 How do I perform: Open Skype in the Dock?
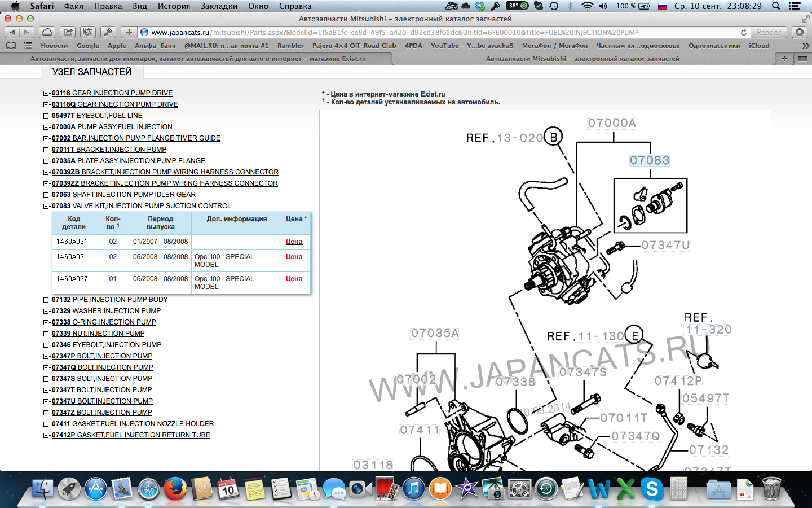(x=652, y=489)
